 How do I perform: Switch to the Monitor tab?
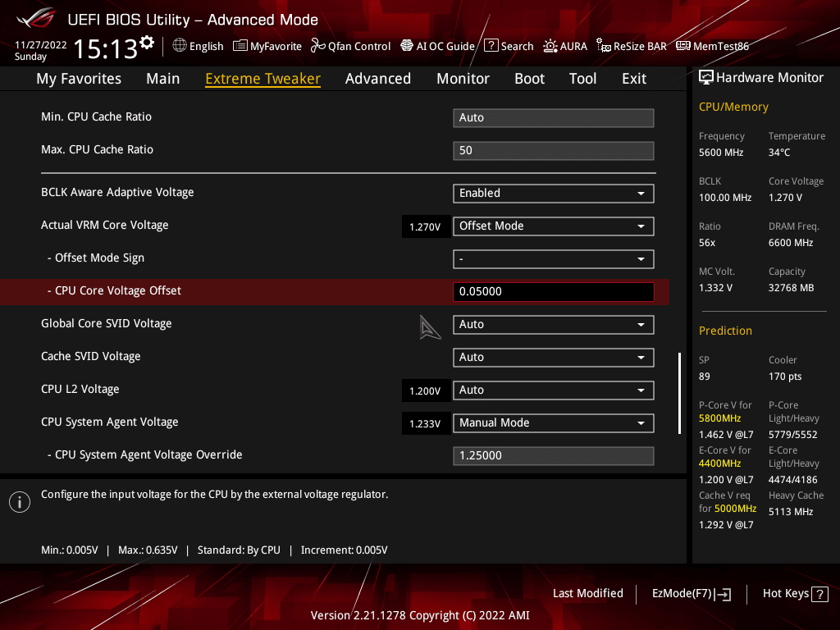tap(463, 79)
